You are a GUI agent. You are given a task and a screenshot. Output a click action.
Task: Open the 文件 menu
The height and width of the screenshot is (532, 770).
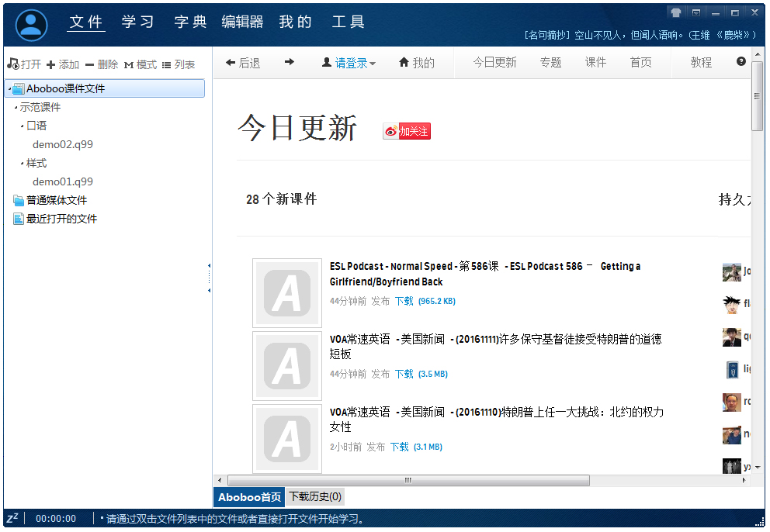(86, 22)
